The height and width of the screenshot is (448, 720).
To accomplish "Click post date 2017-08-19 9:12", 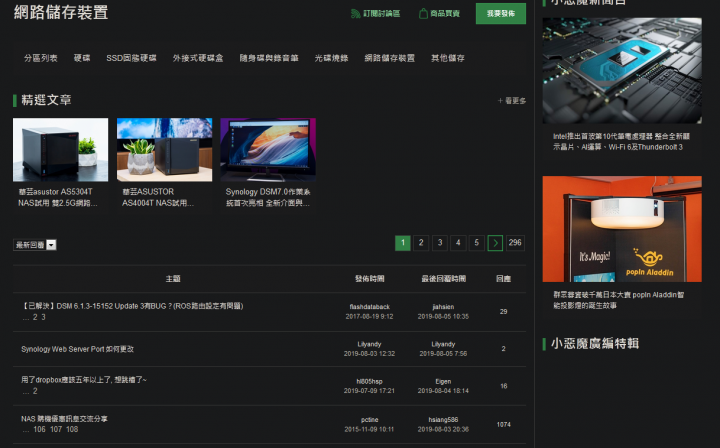I will (369, 316).
